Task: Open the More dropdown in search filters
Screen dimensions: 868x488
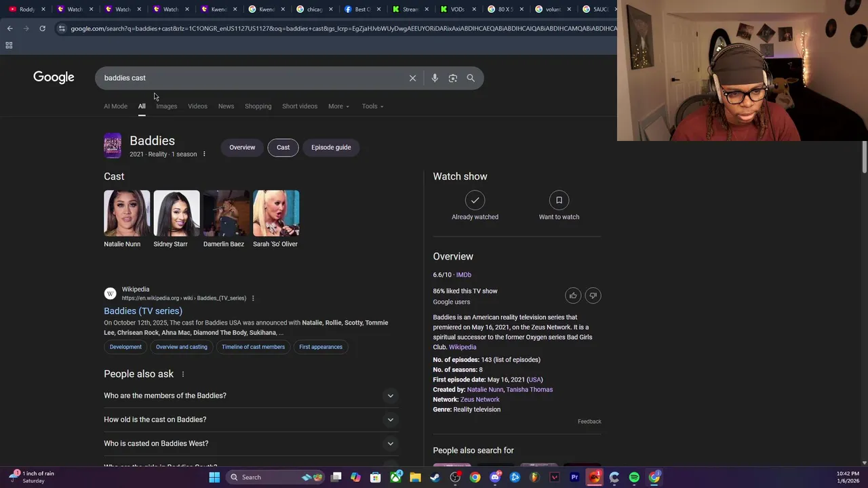Action: tap(338, 106)
